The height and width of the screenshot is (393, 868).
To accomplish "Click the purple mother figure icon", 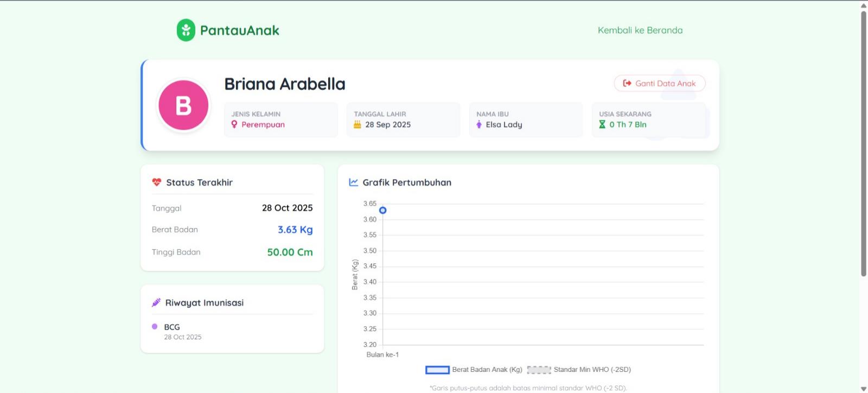I will 479,124.
